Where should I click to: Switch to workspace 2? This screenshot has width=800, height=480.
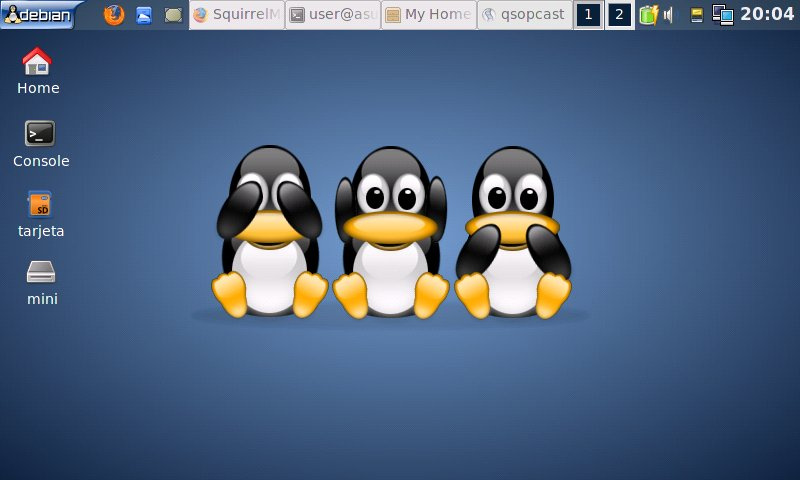[x=619, y=15]
